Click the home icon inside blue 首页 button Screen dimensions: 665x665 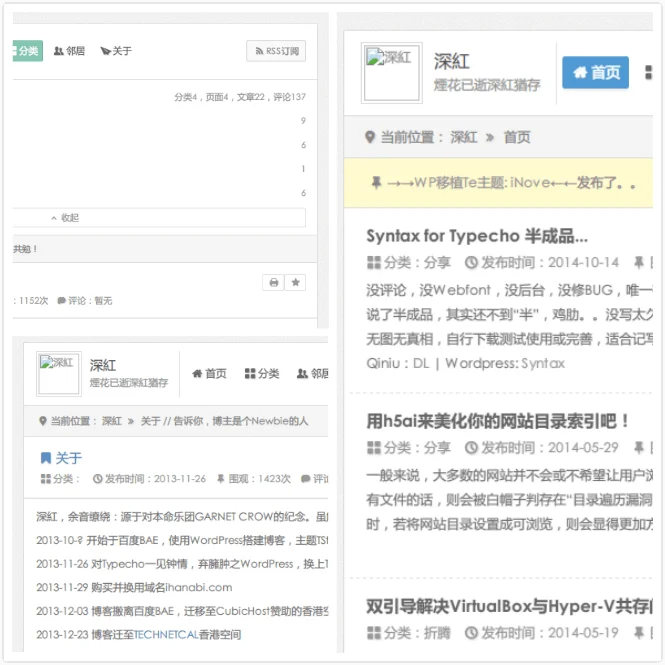pyautogui.click(x=580, y=73)
